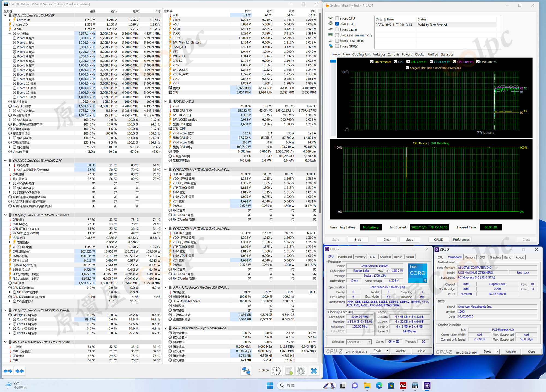Screen dimensions: 546x392
Task: Open the Memory tab in left CPU-Z
Action: pyautogui.click(x=360, y=257)
